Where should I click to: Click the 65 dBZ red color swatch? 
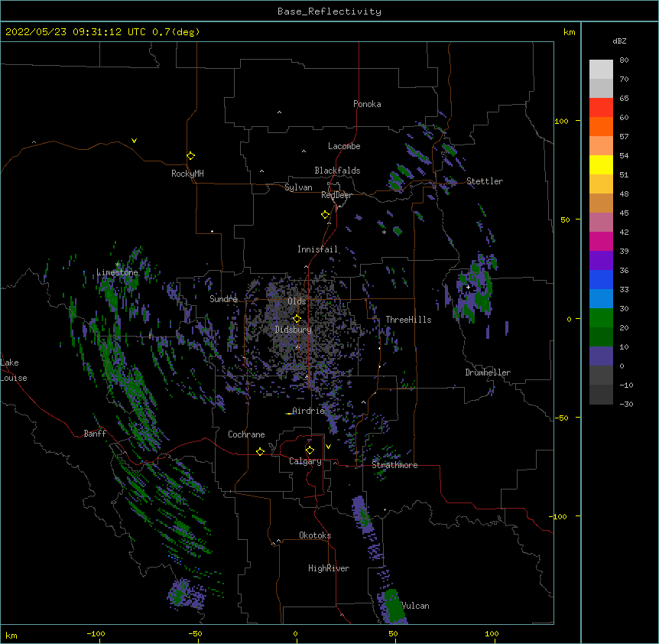pyautogui.click(x=601, y=107)
